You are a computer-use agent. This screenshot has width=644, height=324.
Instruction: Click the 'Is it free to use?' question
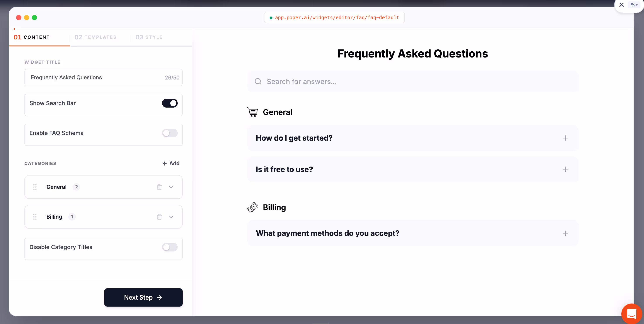284,169
